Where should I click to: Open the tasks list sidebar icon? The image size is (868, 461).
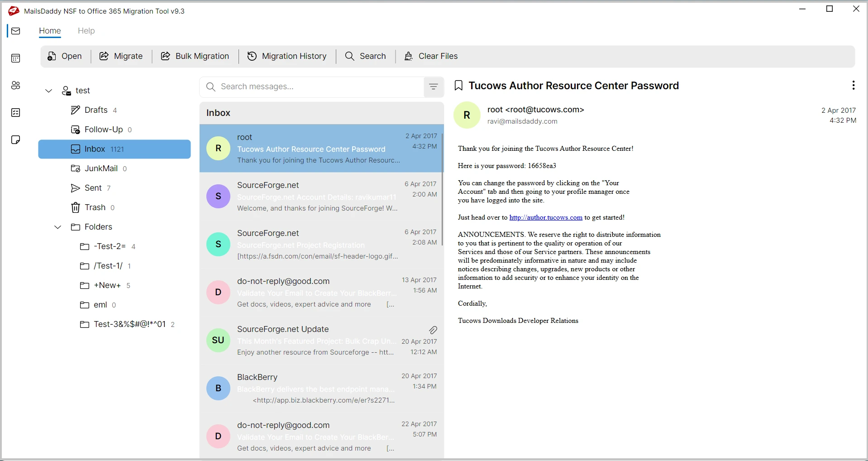(x=16, y=113)
